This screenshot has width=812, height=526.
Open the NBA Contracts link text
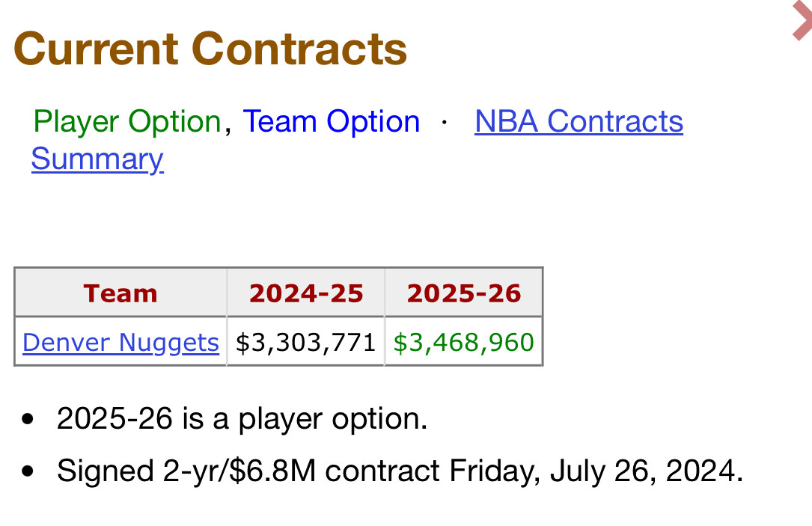pos(579,122)
